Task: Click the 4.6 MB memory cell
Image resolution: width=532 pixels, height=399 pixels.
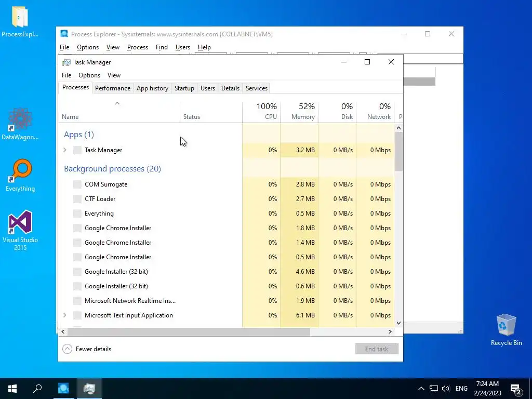Action: coord(299,271)
